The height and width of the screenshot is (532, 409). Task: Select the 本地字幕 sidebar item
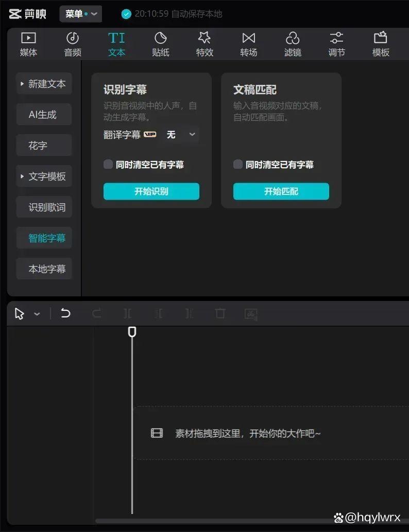(44, 269)
